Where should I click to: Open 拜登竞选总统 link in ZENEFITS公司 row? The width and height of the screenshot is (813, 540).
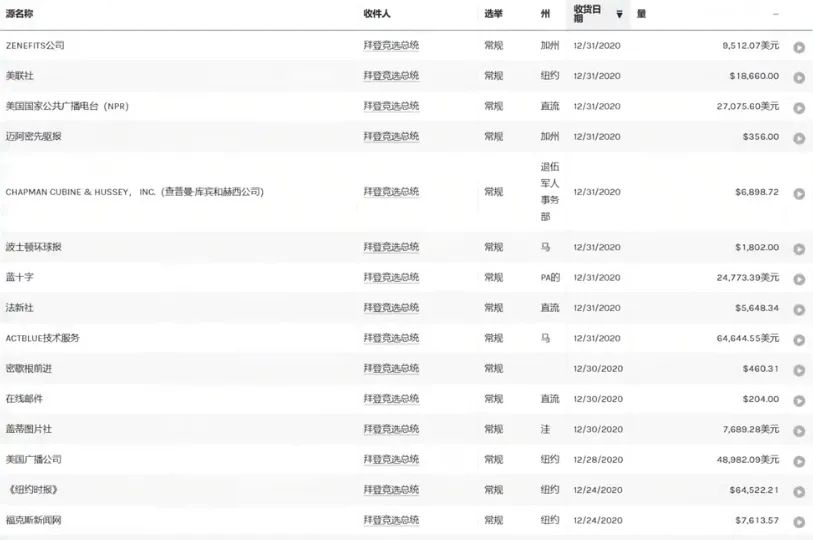coord(391,46)
